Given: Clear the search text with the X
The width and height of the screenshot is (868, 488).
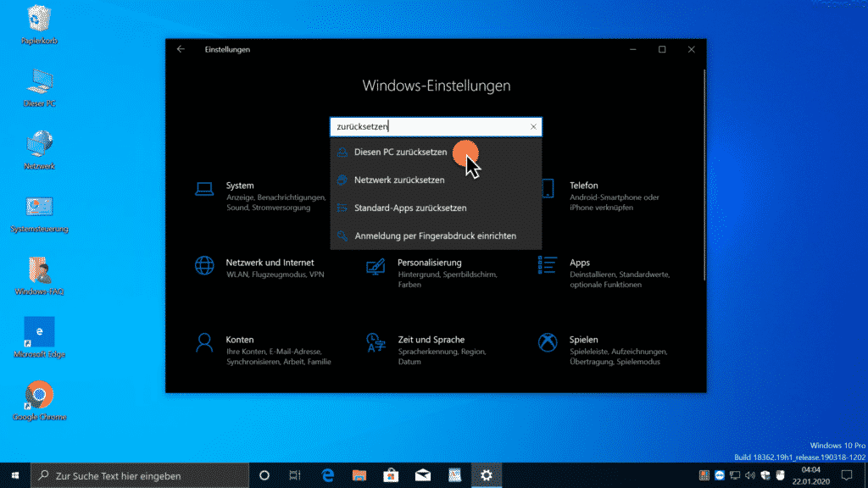Looking at the screenshot, I should click(x=533, y=127).
